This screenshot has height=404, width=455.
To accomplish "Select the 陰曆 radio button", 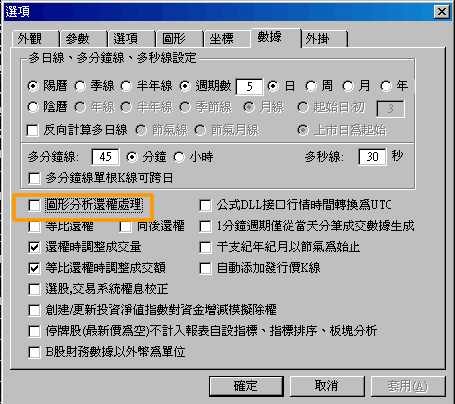I will pyautogui.click(x=33, y=107).
